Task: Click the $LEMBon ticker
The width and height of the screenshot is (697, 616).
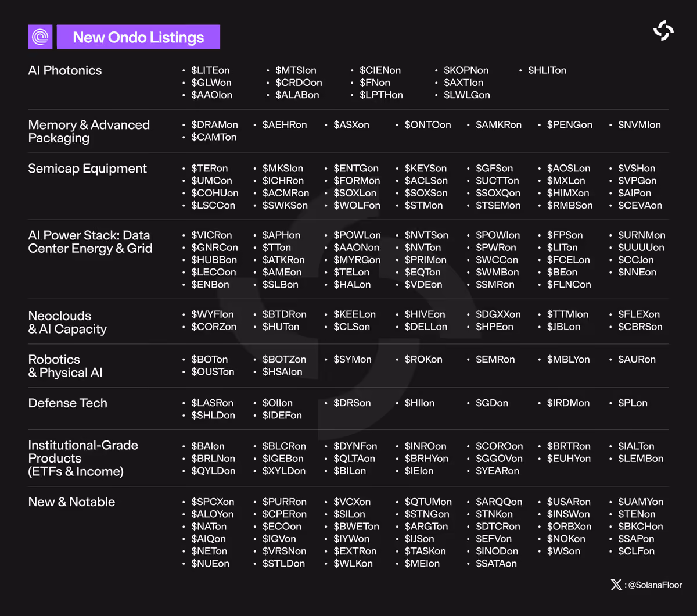Action: point(641,459)
